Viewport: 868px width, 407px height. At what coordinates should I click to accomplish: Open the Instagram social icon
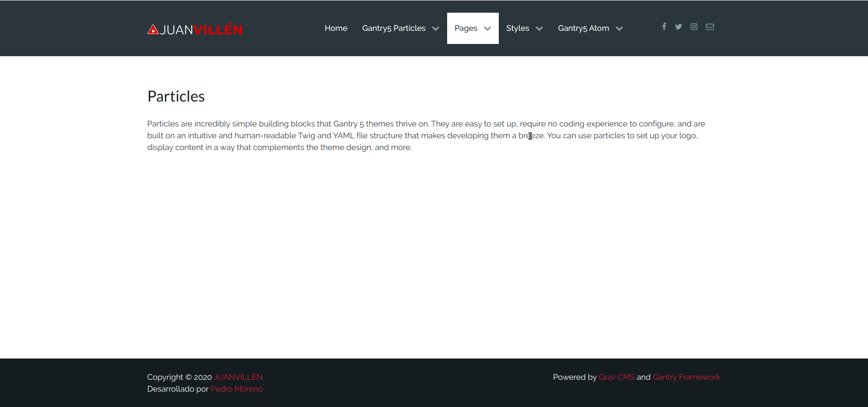coord(694,27)
